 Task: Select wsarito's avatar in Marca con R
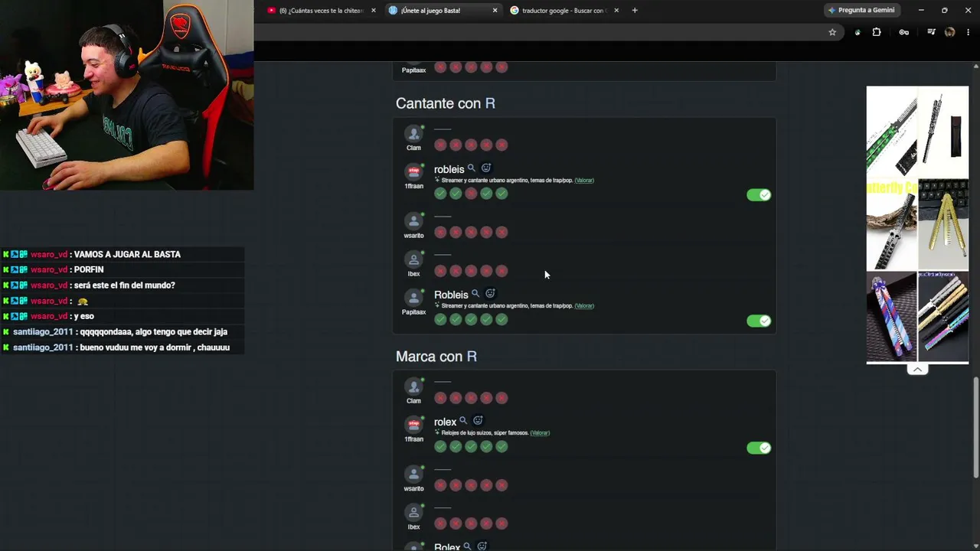413,474
